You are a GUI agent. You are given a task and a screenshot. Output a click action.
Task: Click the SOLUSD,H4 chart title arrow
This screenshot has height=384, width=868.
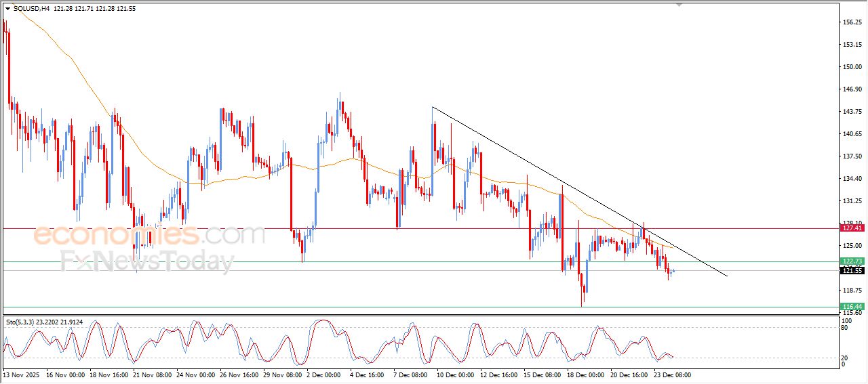click(7, 9)
